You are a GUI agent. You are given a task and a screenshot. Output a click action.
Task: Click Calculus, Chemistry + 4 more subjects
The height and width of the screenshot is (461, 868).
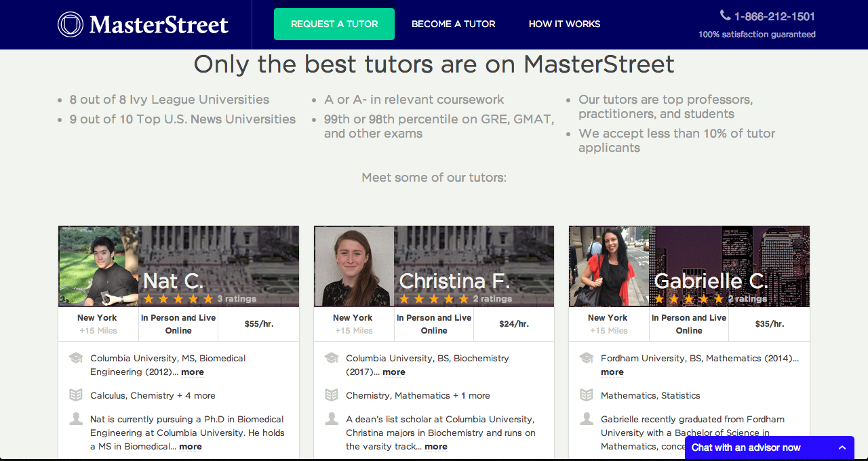153,395
